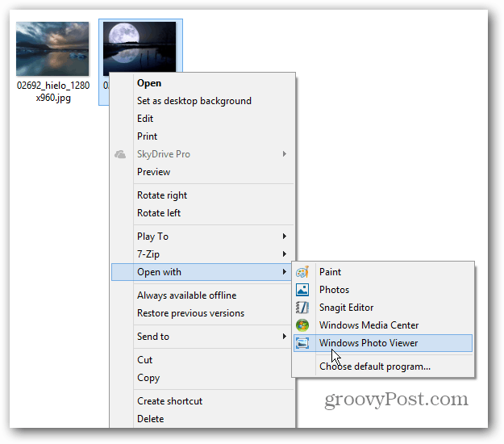This screenshot has width=504, height=444.
Task: Select Always available offline
Action: point(202,295)
